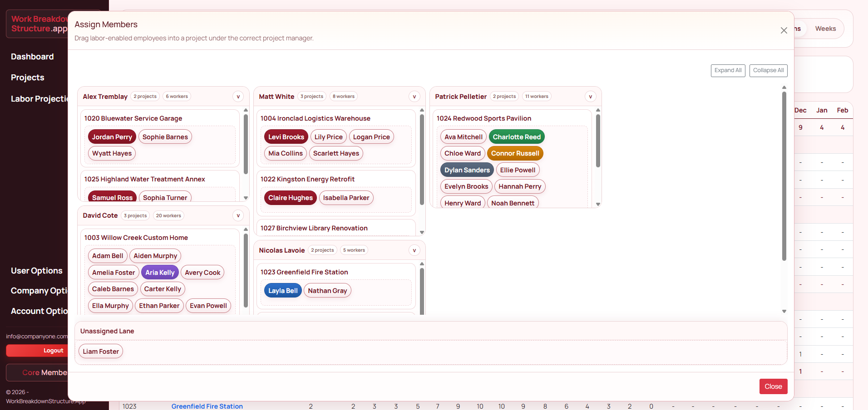Open the Dashboard sidebar menu item
Screen dimensions: 868x410
point(32,57)
